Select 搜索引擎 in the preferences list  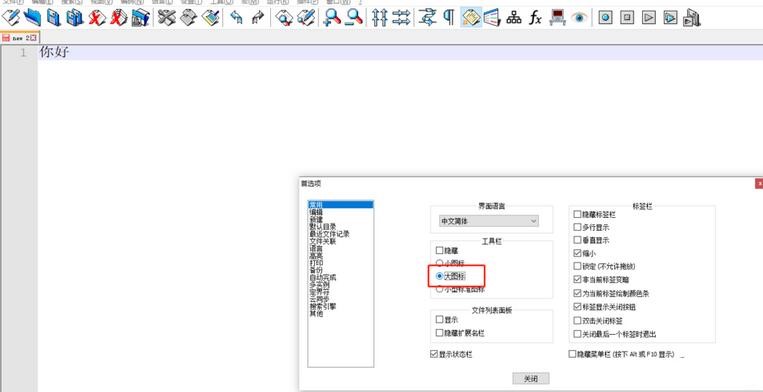(323, 306)
